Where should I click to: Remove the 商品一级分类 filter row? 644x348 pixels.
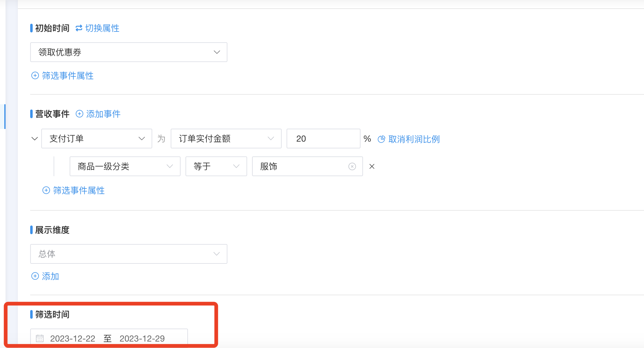coord(372,167)
